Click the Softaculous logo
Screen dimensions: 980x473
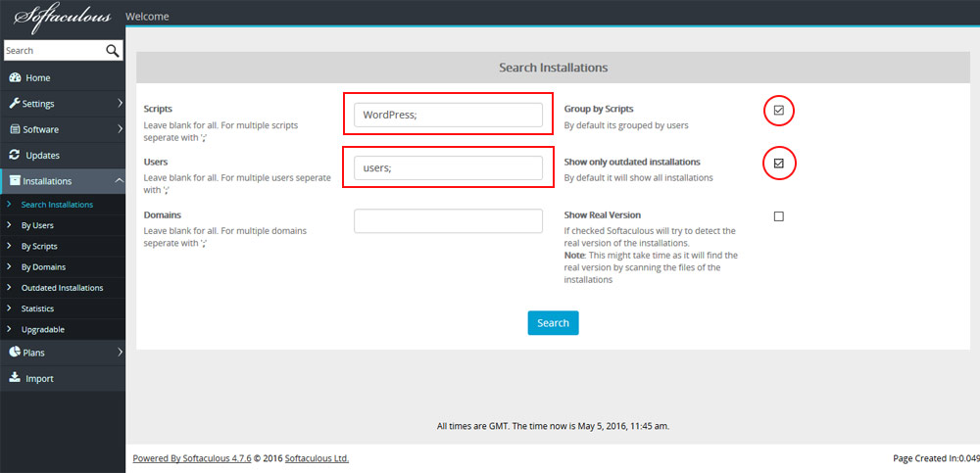[x=63, y=18]
